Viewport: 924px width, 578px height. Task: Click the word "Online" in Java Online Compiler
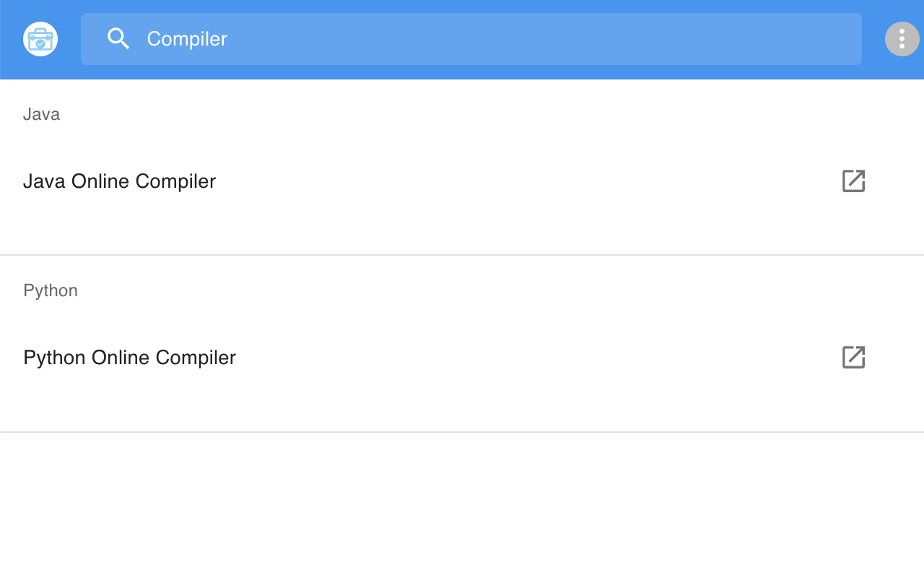100,181
